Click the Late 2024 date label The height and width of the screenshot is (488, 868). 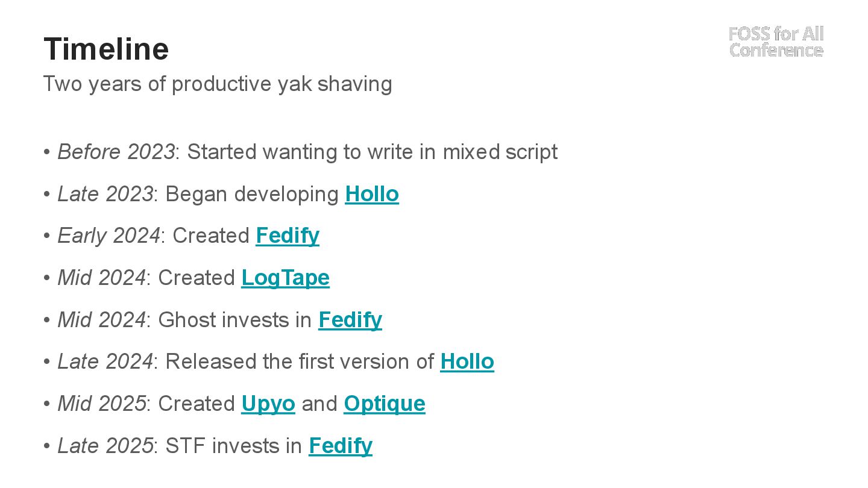pyautogui.click(x=105, y=361)
